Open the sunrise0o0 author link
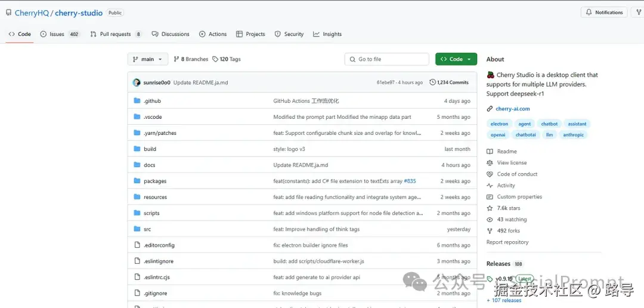 click(157, 82)
